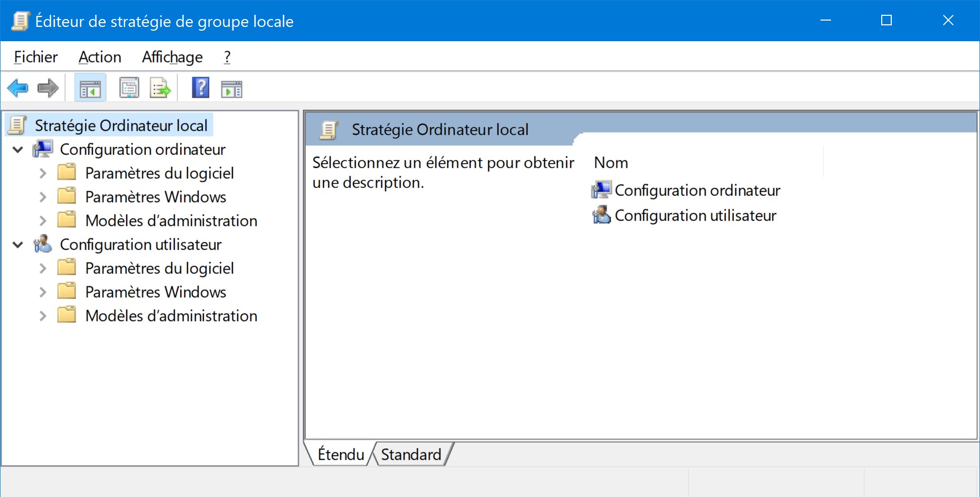Viewport: 980px width, 497px height.
Task: Select Configuration utilisateur in the tree
Action: (x=141, y=244)
